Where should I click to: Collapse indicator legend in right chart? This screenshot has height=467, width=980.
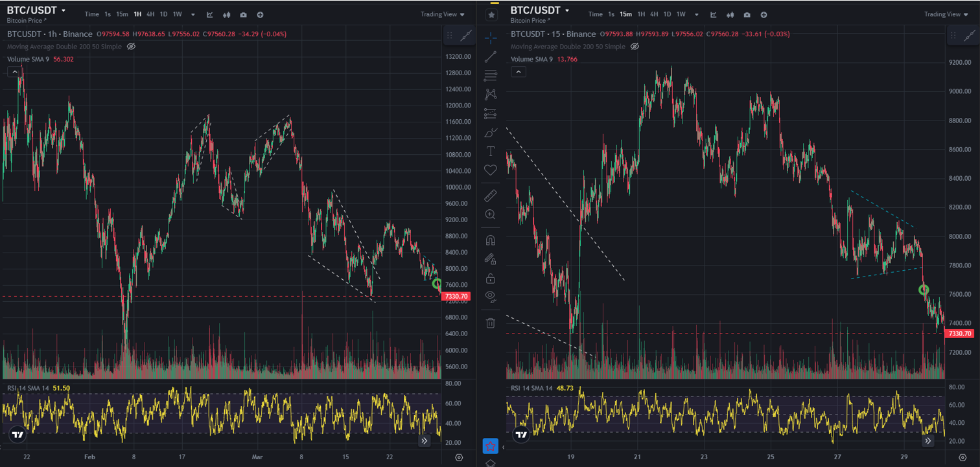click(x=518, y=72)
